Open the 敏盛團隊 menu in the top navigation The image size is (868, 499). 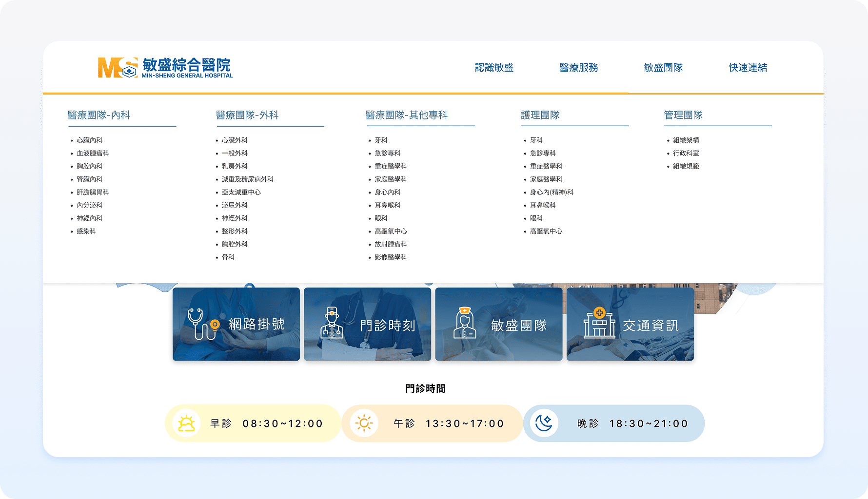[663, 68]
